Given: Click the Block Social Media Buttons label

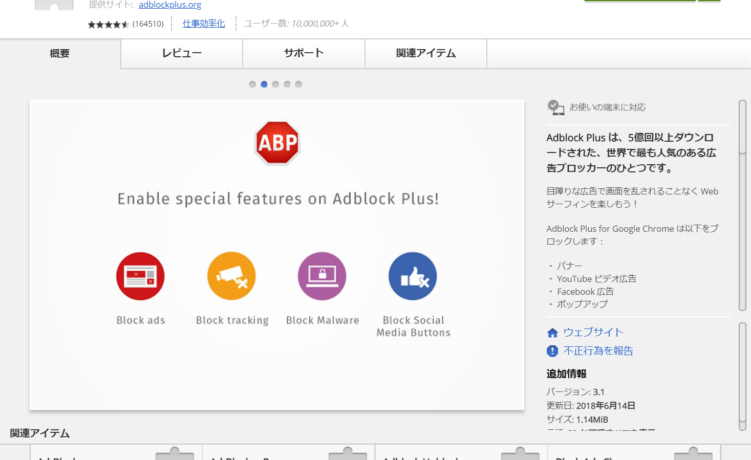Looking at the screenshot, I should 413,326.
